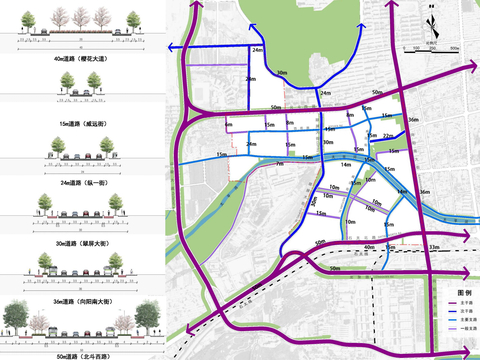
Task: Click the purple 主干路 legend line
Action: point(452,303)
